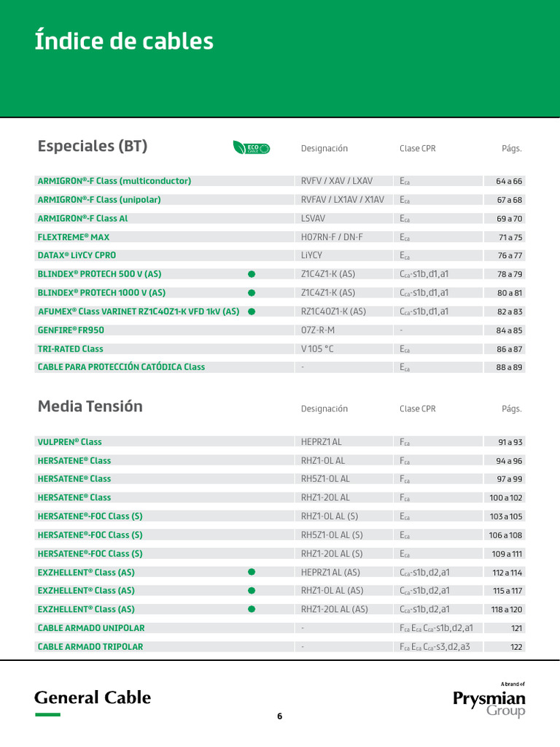Click page range 100 a 102

(506, 498)
